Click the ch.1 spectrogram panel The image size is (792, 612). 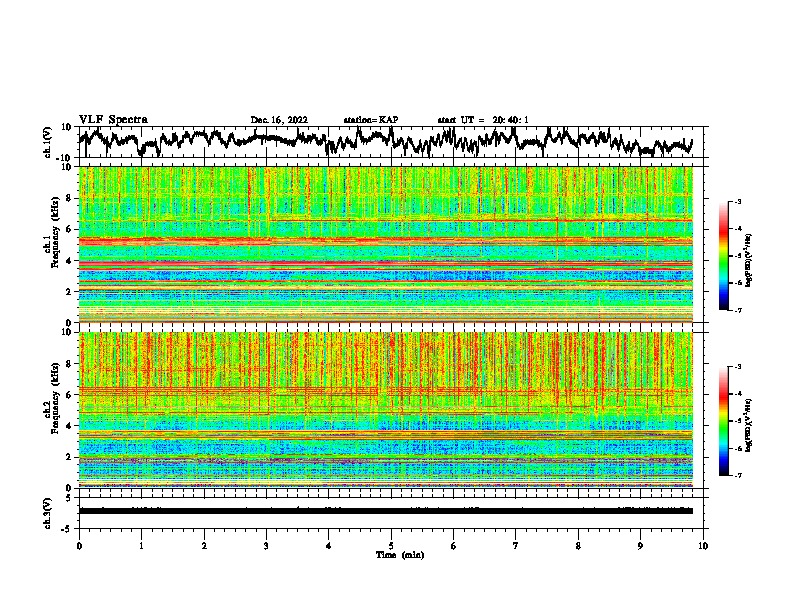385,244
